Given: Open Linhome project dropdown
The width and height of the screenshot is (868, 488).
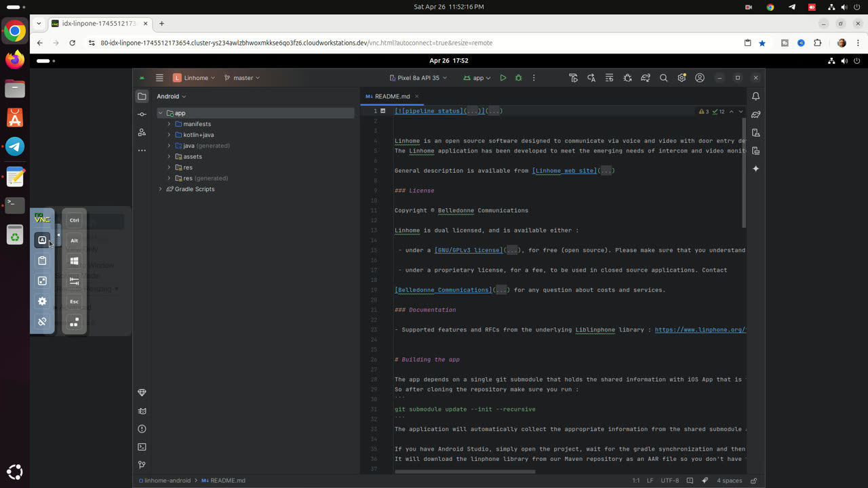Looking at the screenshot, I should click(x=194, y=78).
